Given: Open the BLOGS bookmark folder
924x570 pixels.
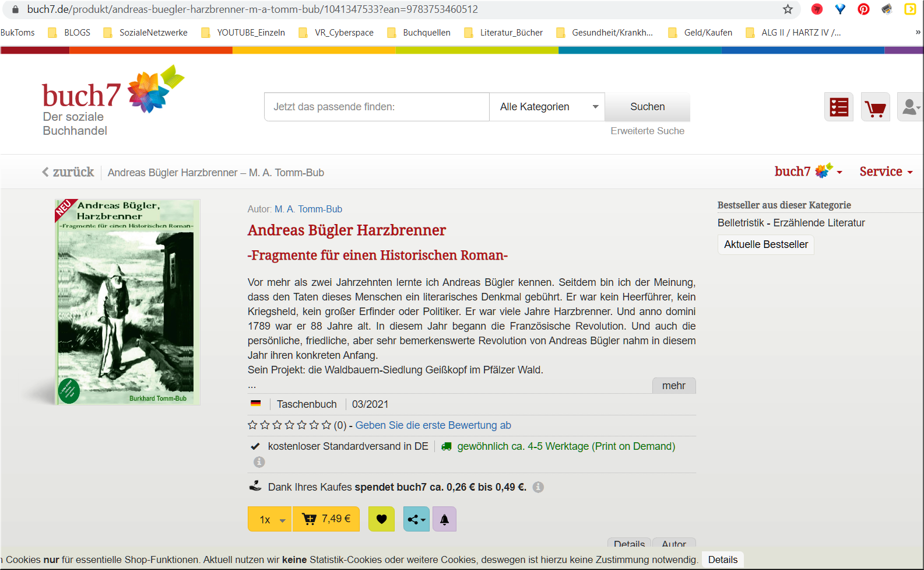Looking at the screenshot, I should coord(69,33).
